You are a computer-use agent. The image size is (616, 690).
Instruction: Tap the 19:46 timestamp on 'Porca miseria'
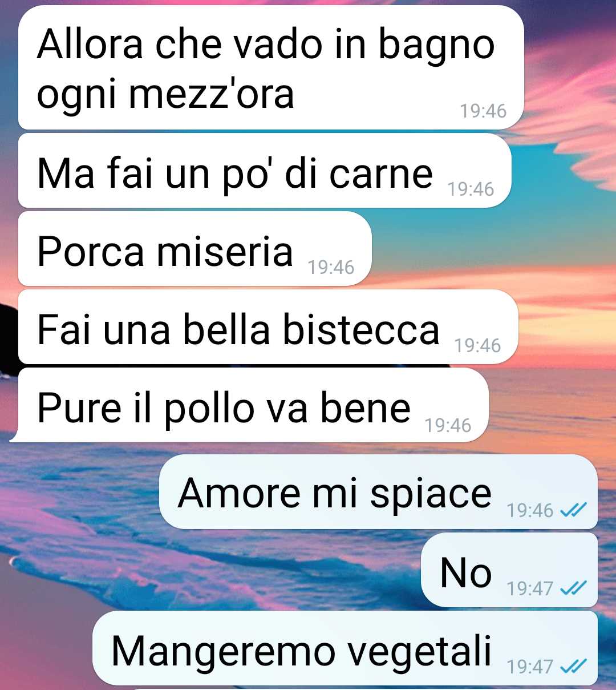click(x=331, y=267)
